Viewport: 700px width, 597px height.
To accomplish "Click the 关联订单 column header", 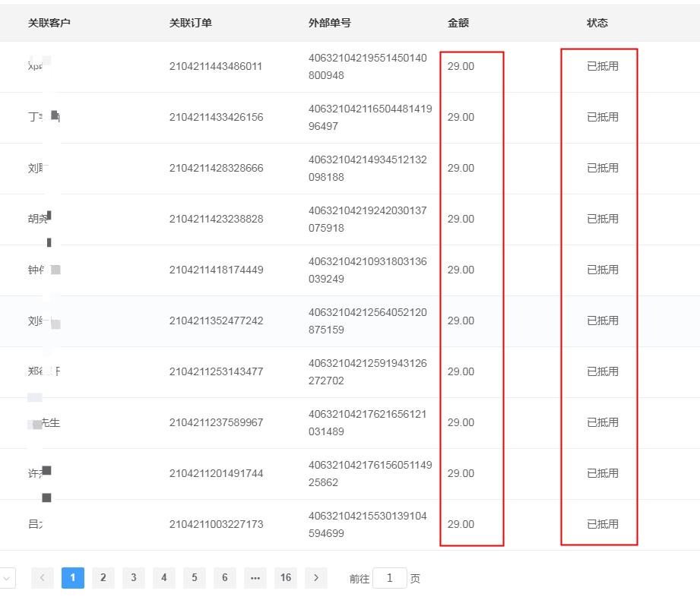I will (190, 23).
